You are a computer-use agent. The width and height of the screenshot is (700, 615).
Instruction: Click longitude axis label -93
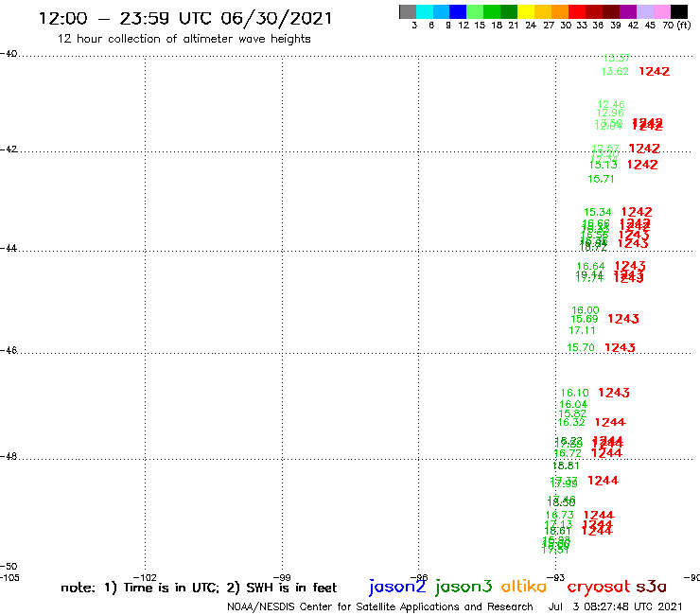[x=556, y=578]
